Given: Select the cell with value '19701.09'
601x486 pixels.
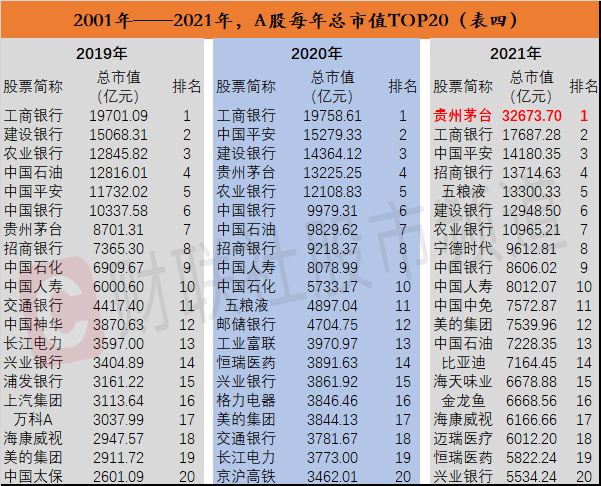Looking at the screenshot, I should (x=118, y=115).
